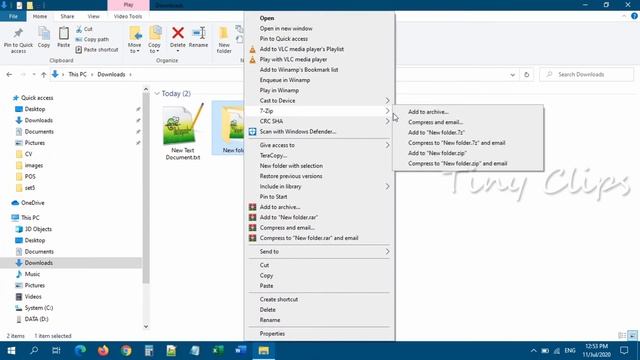Choose Open in new window
Image resolution: width=640 pixels, height=360 pixels.
click(286, 28)
